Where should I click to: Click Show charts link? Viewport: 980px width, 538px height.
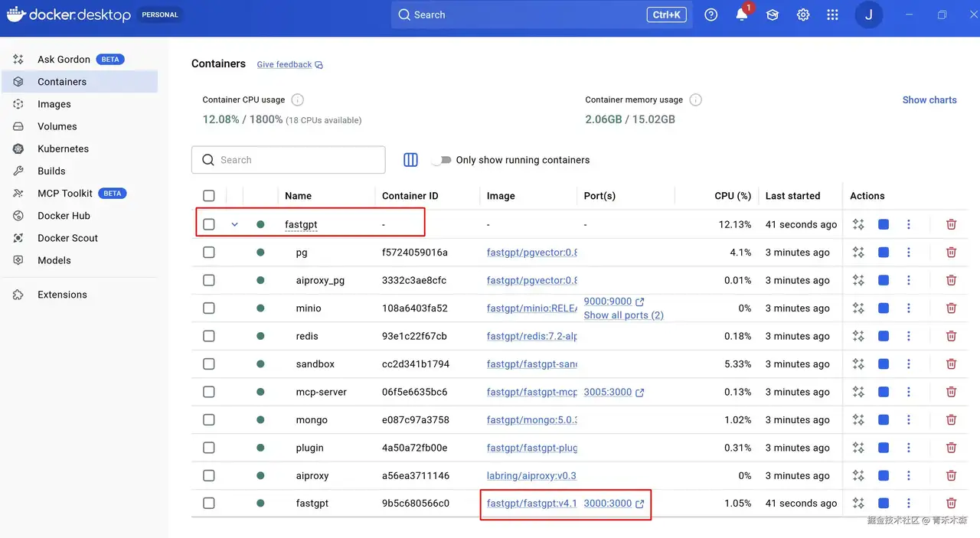(929, 99)
